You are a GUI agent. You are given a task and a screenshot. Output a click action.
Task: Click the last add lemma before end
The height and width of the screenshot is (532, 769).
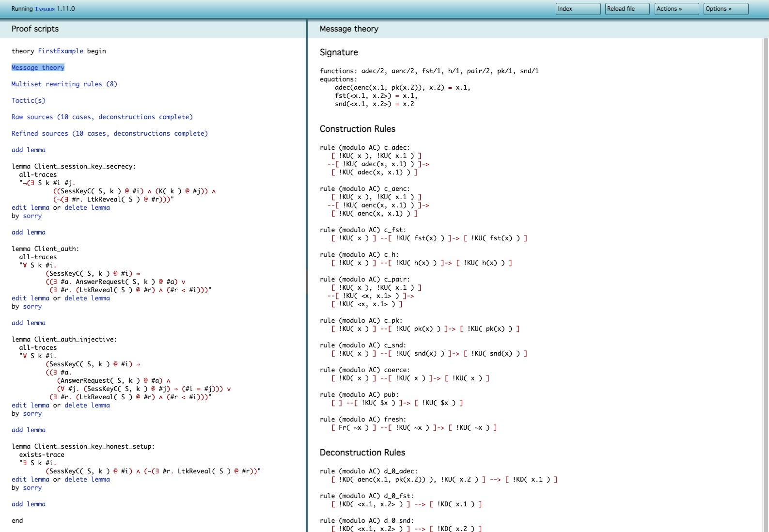[29, 504]
